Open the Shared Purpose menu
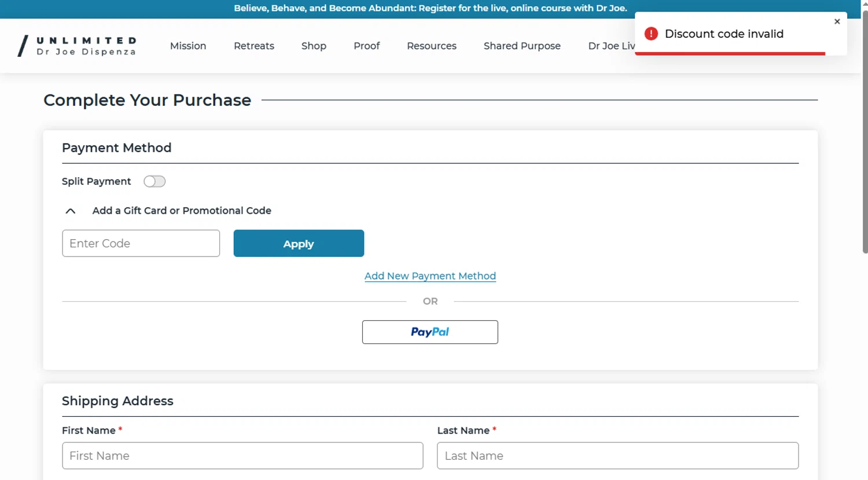This screenshot has height=480, width=868. (522, 46)
